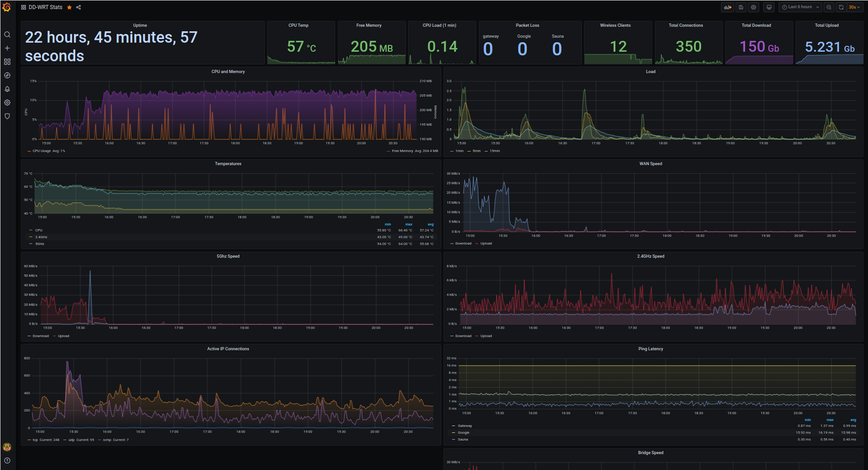Refresh the dashboard now
Image resolution: width=868 pixels, height=470 pixels.
[x=841, y=7]
